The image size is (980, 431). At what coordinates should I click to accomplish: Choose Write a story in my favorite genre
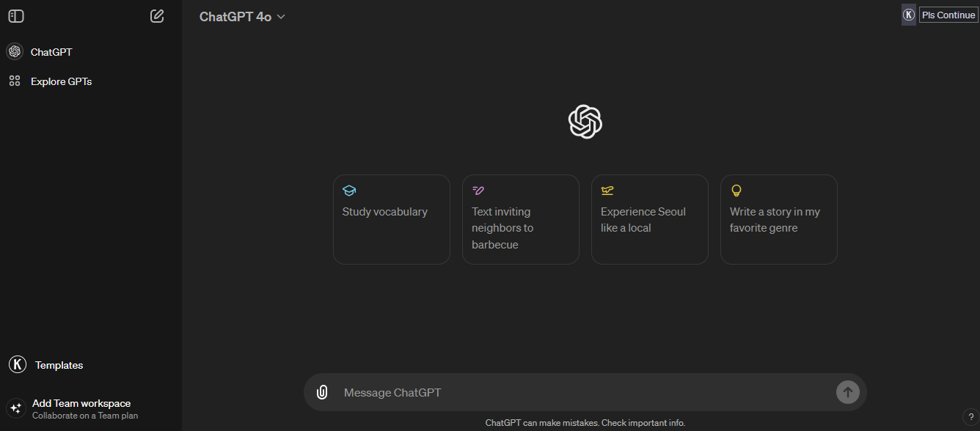click(x=779, y=219)
